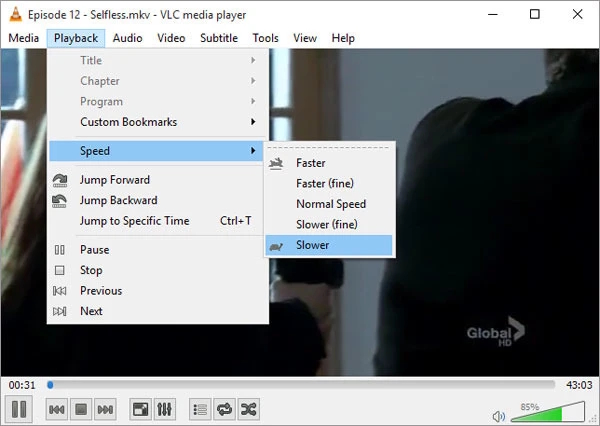Open the Subtitle menu
The height and width of the screenshot is (426, 600).
click(219, 38)
